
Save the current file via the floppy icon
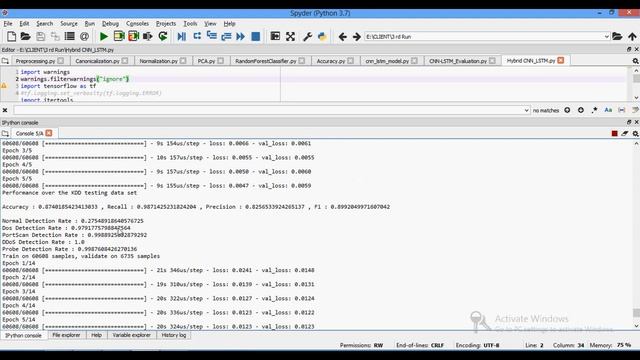tap(40, 36)
